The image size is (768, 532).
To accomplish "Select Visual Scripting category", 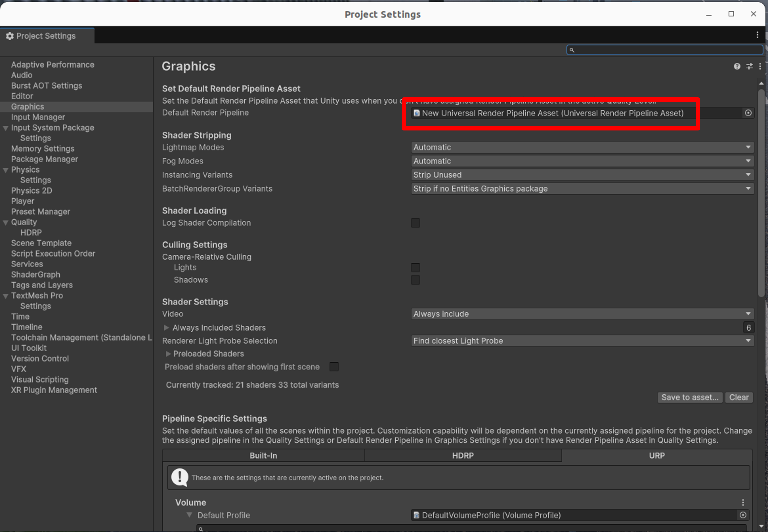I will point(40,379).
